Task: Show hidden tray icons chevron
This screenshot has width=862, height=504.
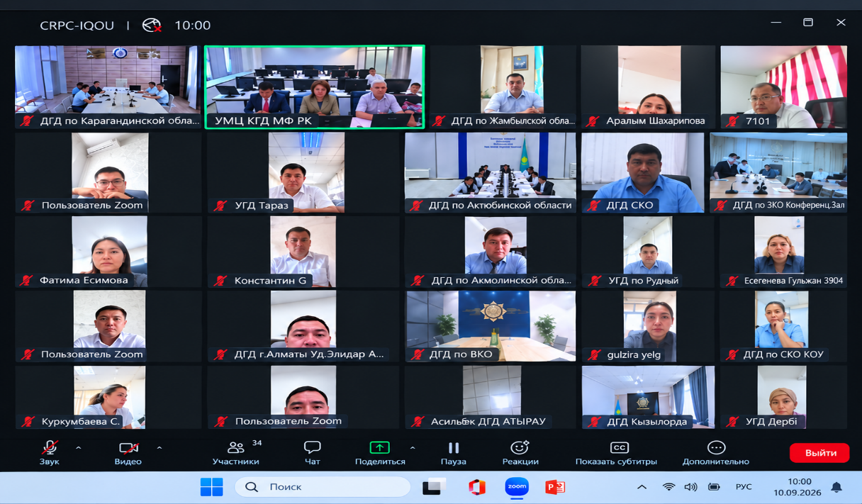Action: tap(642, 487)
